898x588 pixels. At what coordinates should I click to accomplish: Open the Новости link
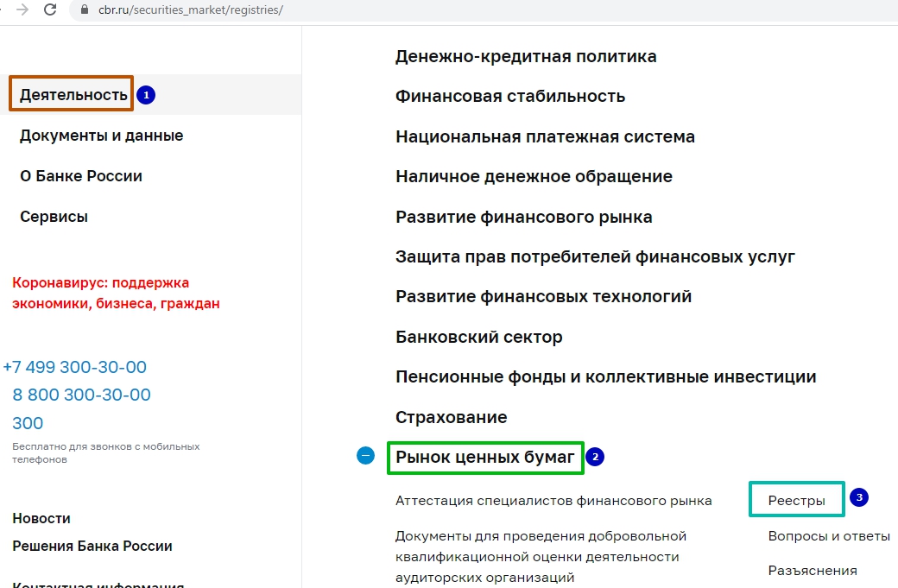tap(41, 518)
